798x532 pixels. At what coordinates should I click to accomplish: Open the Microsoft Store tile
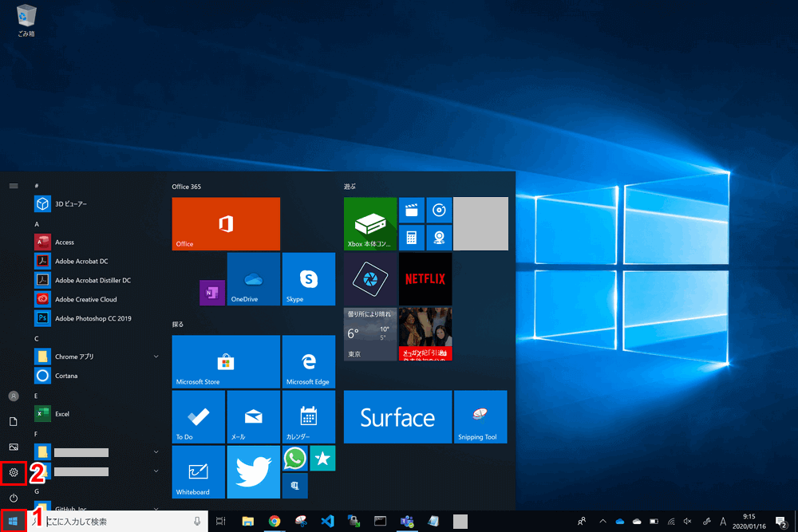point(226,361)
